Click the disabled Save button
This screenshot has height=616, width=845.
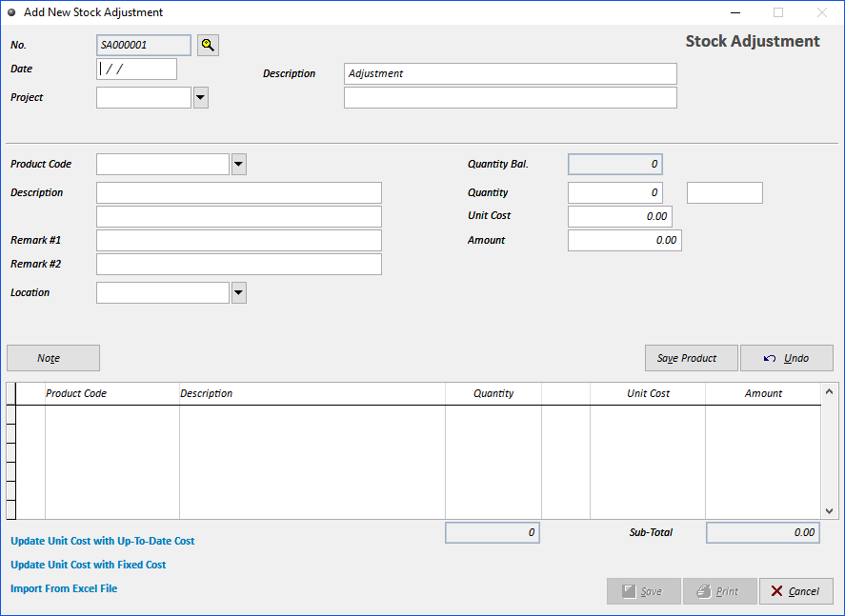[x=643, y=591]
